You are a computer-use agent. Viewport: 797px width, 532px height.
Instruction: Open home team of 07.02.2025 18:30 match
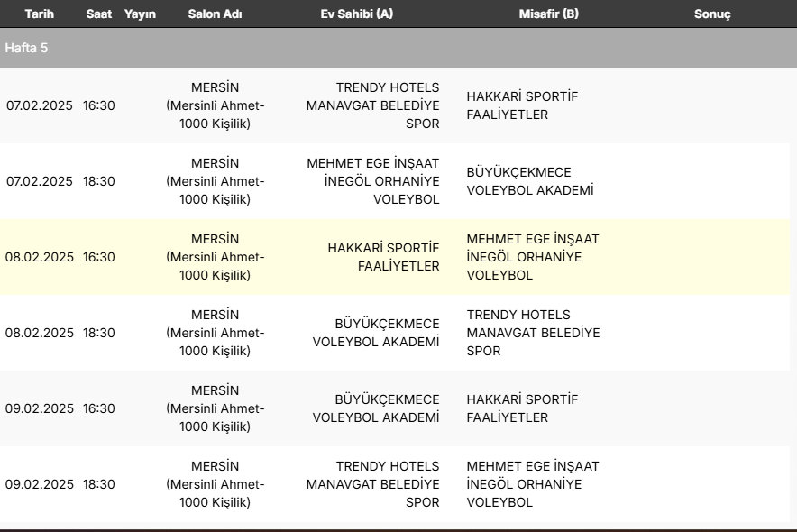(x=373, y=181)
